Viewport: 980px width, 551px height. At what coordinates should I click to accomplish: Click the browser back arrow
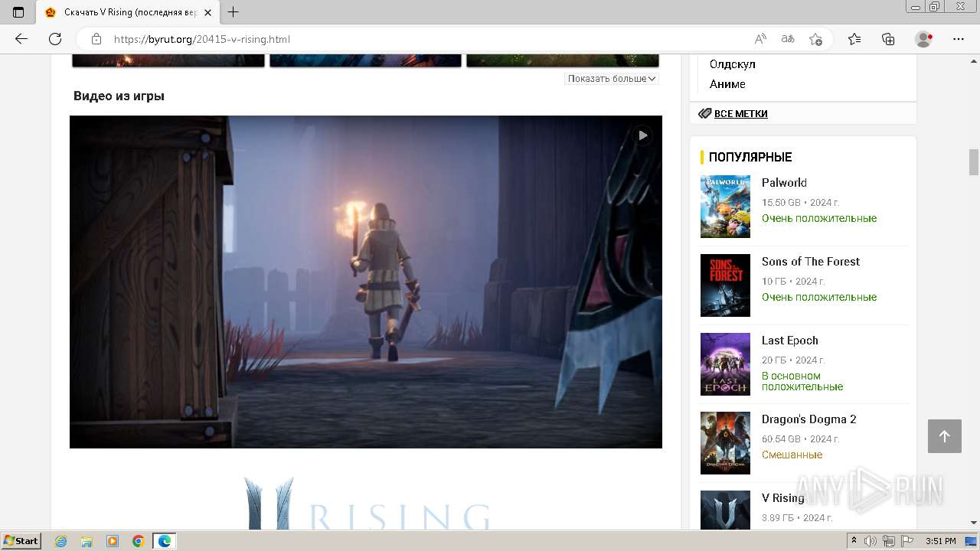coord(21,39)
